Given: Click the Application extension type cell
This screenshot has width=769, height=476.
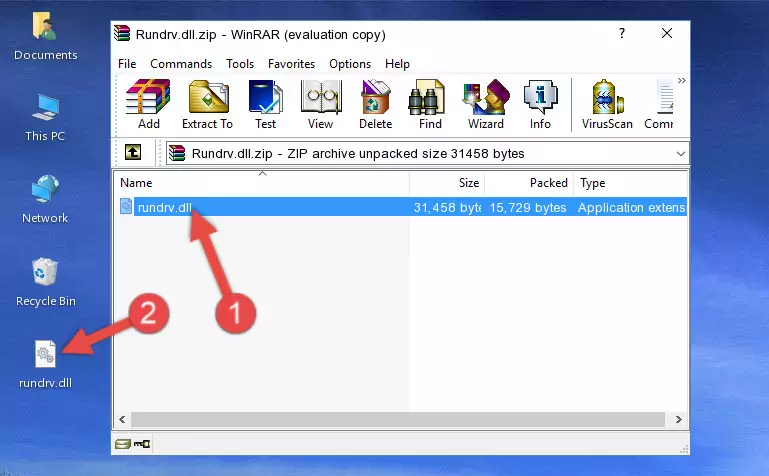Looking at the screenshot, I should coord(632,207).
